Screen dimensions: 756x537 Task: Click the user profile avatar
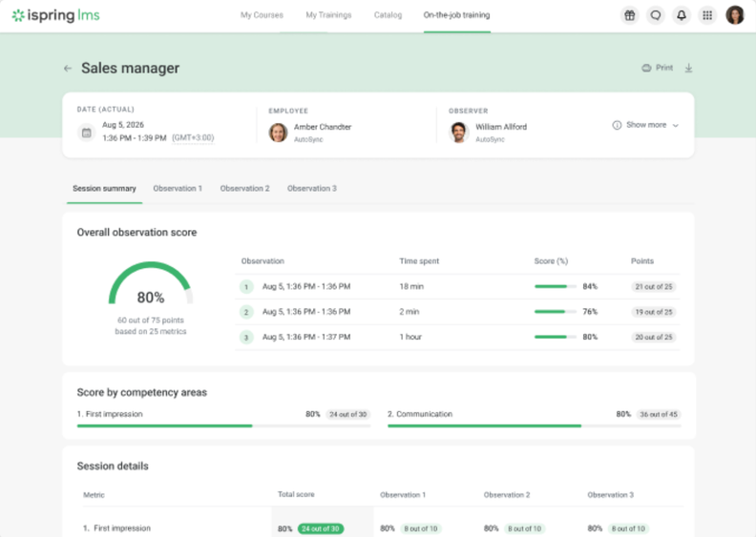(735, 15)
